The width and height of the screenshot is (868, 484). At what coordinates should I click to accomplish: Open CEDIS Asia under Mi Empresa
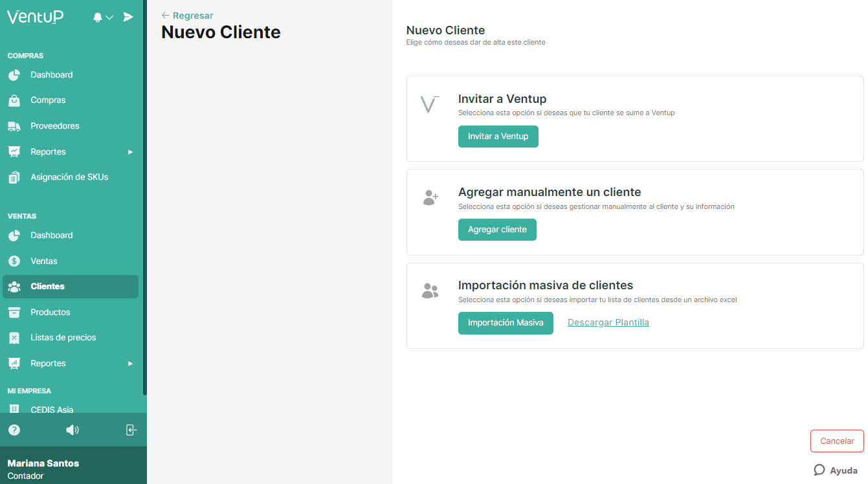coord(53,410)
